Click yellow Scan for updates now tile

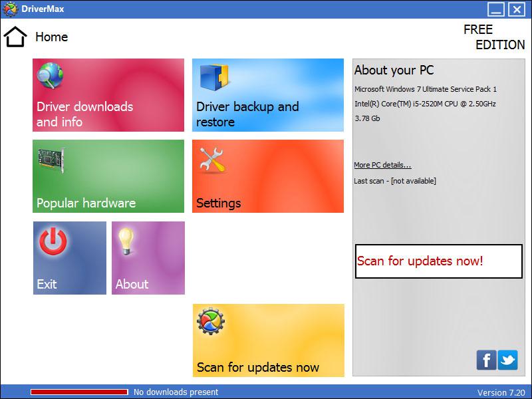click(x=269, y=340)
